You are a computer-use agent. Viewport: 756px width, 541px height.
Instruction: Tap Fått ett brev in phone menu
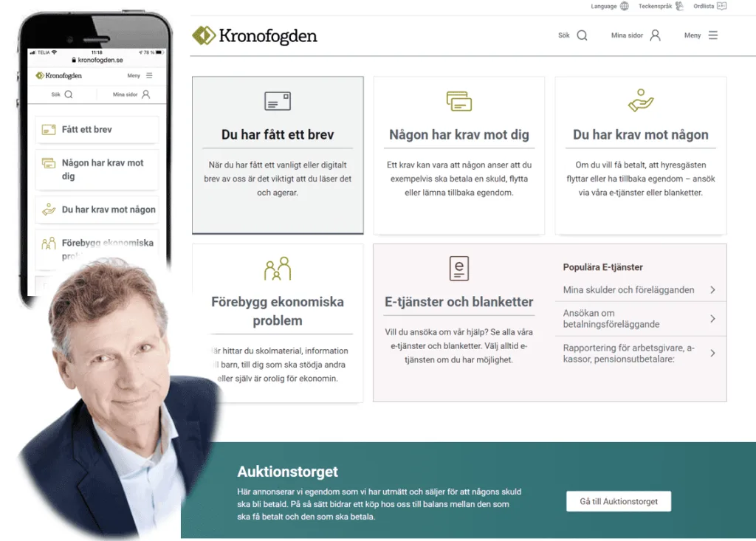(x=97, y=129)
